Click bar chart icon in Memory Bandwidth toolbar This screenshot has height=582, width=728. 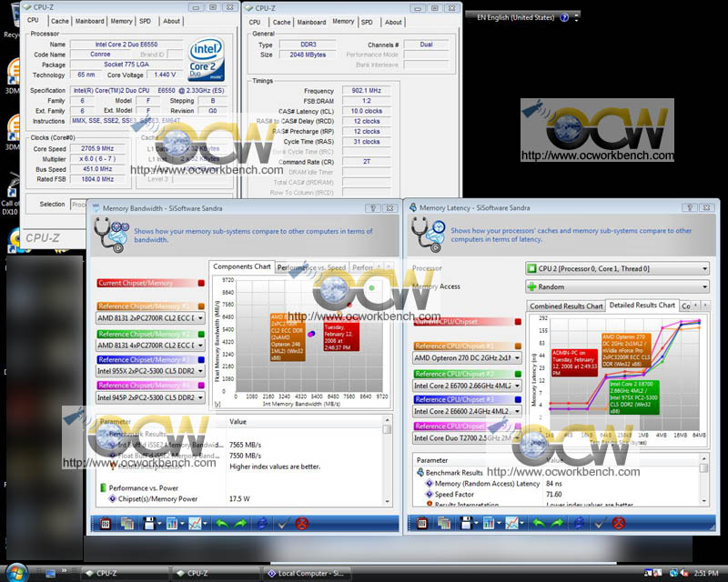tap(172, 524)
